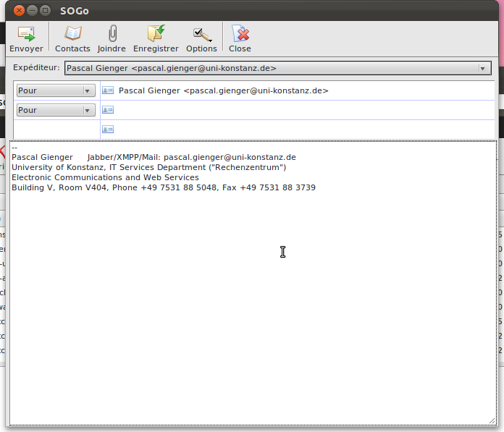The image size is (504, 432).
Task: Open the second Pour recipient type dropdown
Action: 56,110
